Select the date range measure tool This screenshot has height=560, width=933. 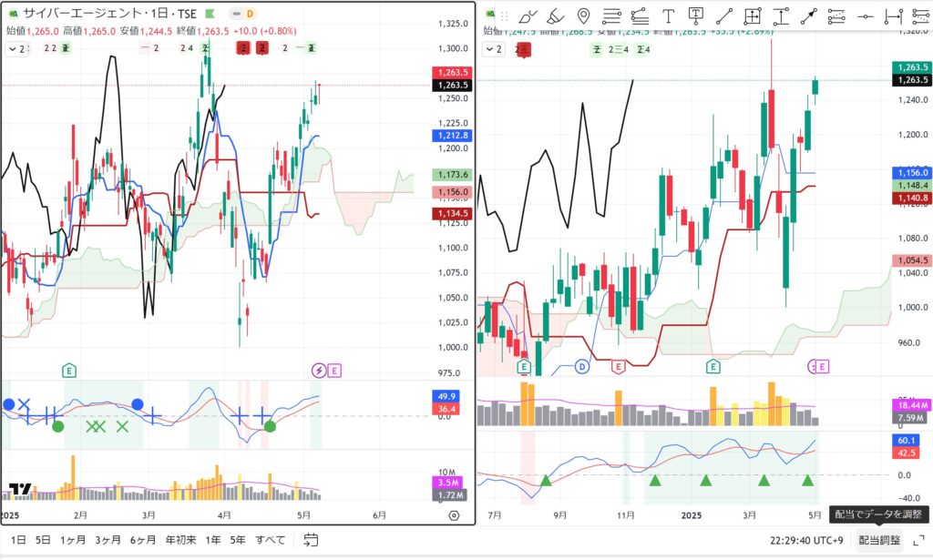tap(893, 16)
